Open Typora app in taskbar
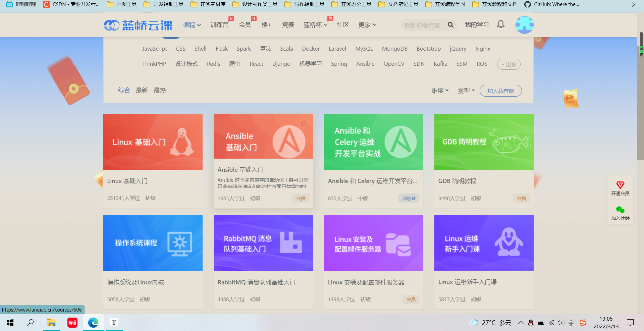 pyautogui.click(x=114, y=323)
